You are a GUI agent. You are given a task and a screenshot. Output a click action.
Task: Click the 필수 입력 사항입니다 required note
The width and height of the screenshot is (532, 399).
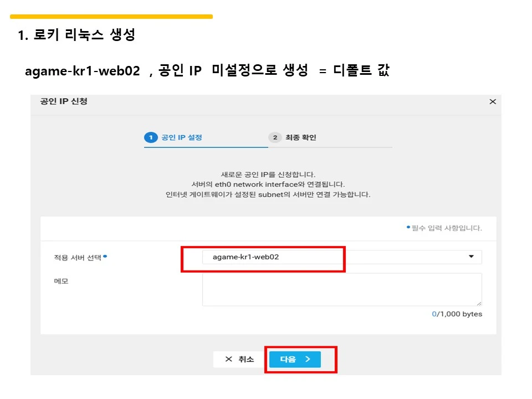[x=447, y=228]
